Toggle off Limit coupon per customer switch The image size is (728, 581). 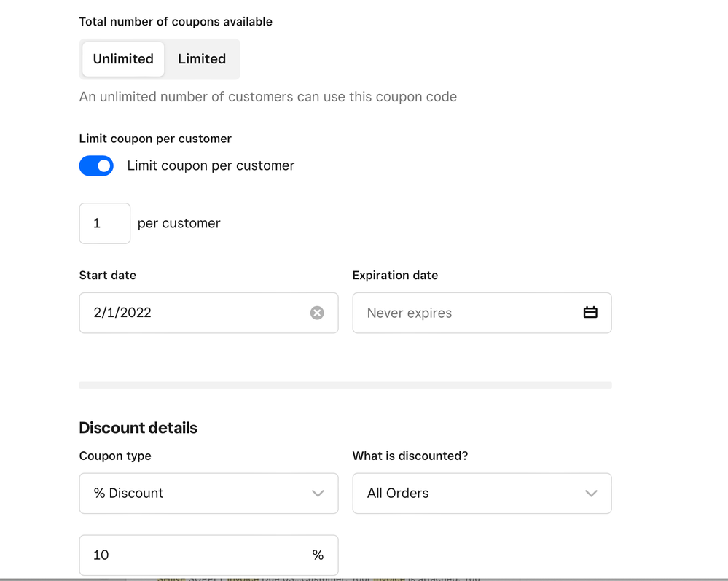(x=96, y=166)
